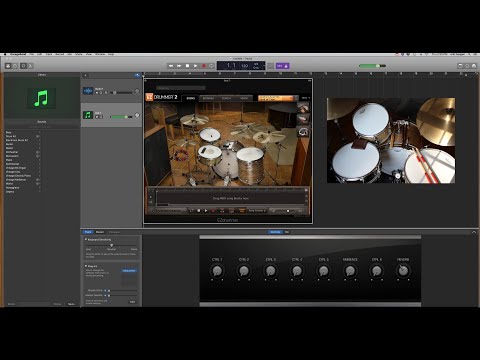The width and height of the screenshot is (480, 360).
Task: Fast forward the GarageBand transport
Action: 179,66
